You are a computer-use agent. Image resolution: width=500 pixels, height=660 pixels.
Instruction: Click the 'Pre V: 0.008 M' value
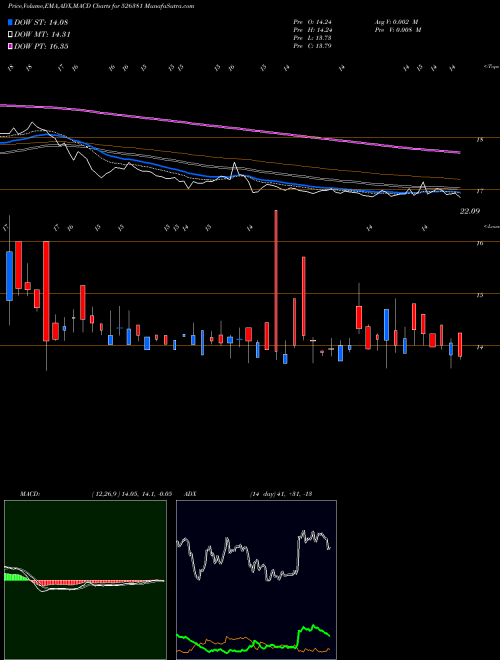tap(398, 30)
